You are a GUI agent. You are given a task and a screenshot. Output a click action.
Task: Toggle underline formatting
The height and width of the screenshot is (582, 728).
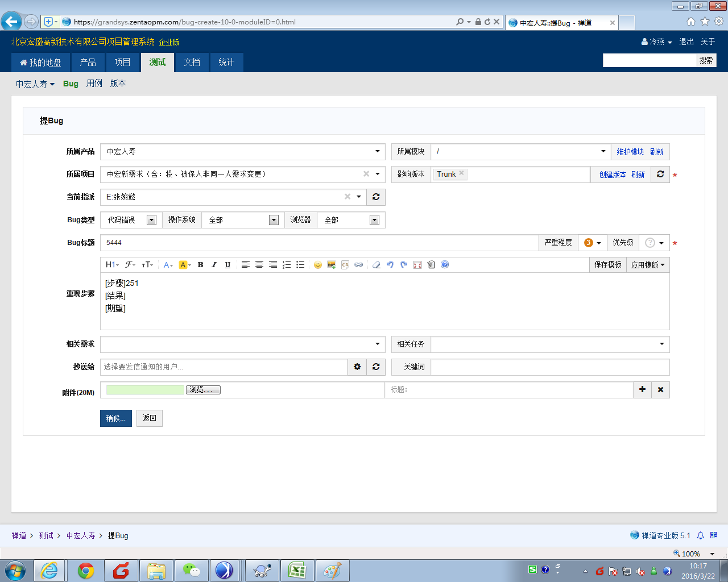(x=227, y=265)
